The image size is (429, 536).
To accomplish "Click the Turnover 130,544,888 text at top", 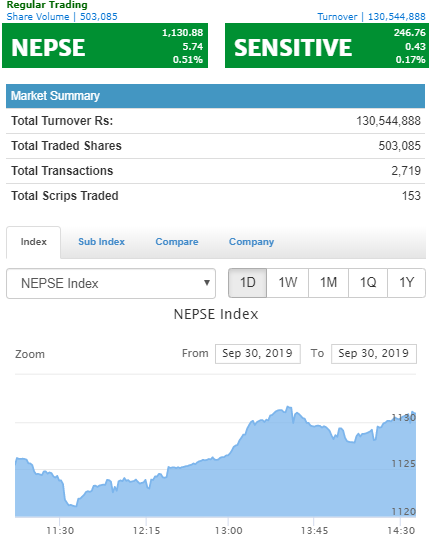I will coord(372,17).
